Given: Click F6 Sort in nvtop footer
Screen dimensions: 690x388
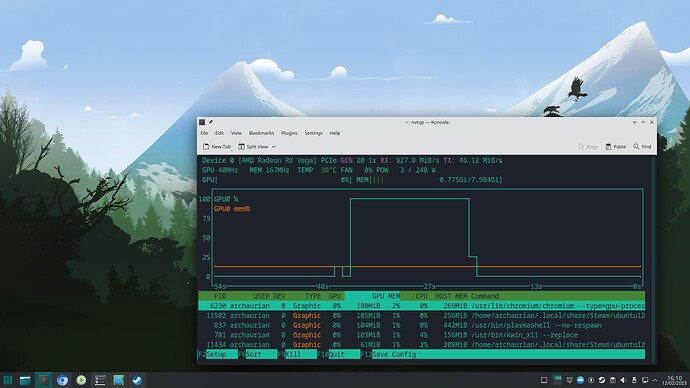Looking at the screenshot, I should point(257,354).
